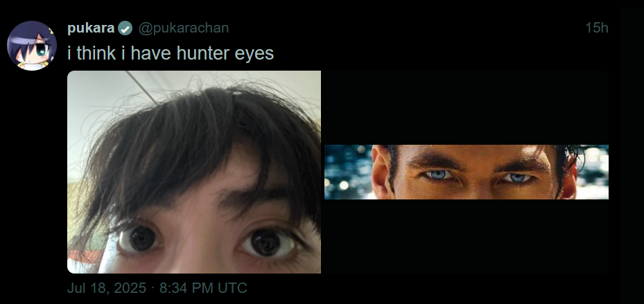Click the gray handle text after verified badge
Image resolution: width=644 pixels, height=304 pixels.
pyautogui.click(x=183, y=28)
